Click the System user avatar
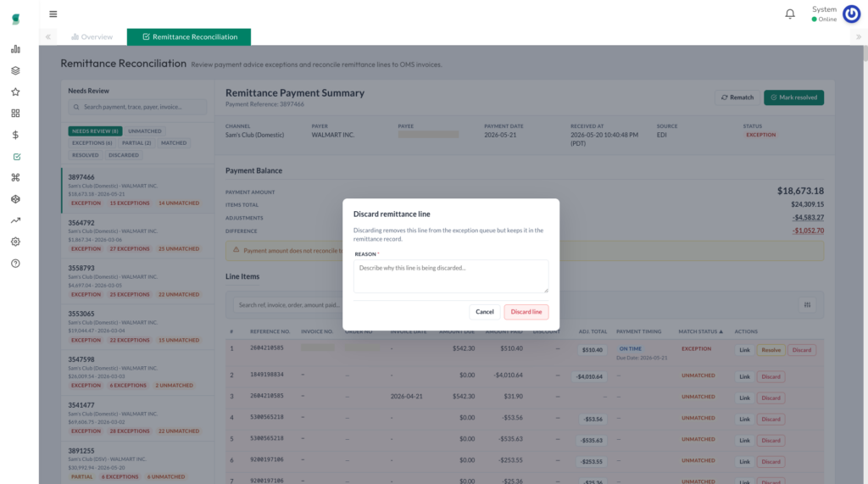This screenshot has height=484, width=868. (x=851, y=14)
